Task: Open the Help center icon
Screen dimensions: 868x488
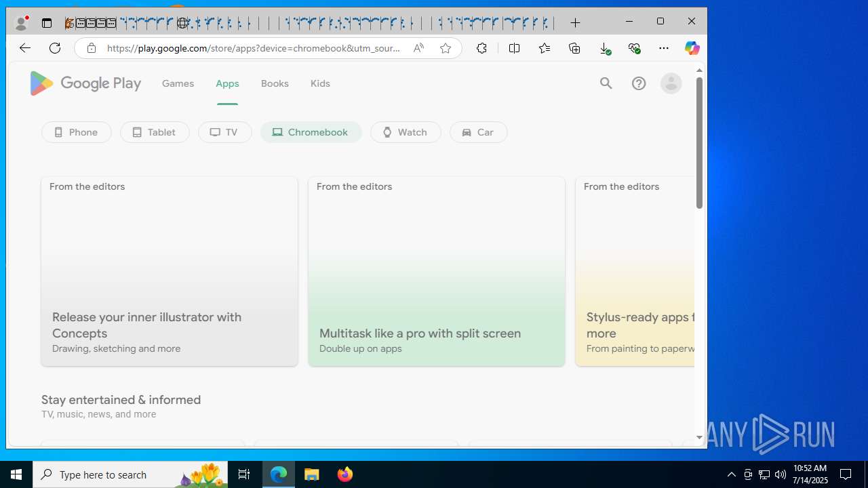Action: pyautogui.click(x=639, y=83)
